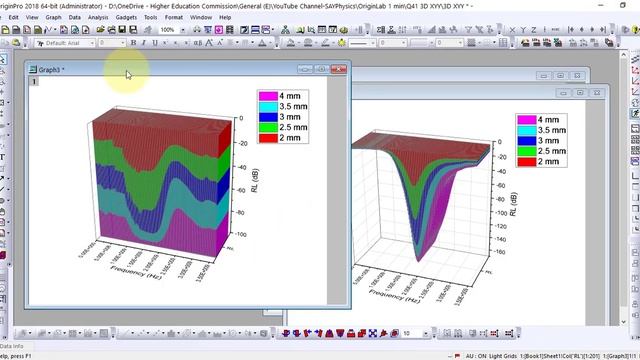
Task: Click the vertical scrollbar up arrow
Action: [x=623, y=55]
